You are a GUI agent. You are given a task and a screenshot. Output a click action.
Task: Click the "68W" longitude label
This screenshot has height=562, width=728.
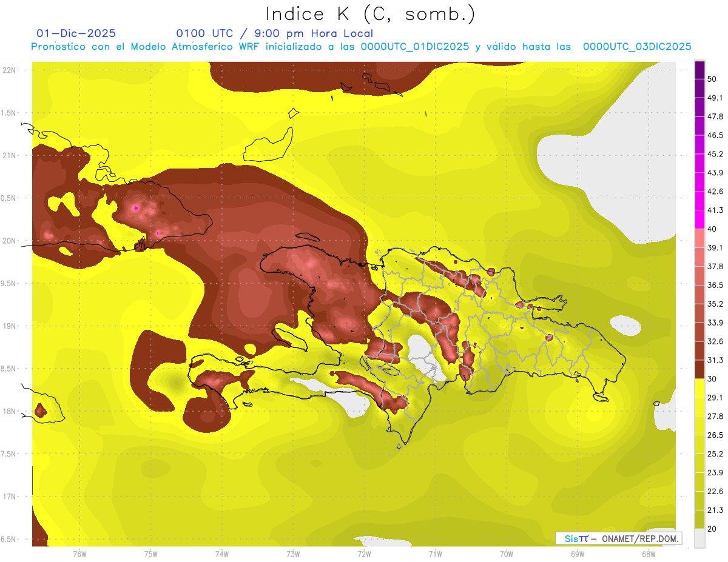[x=648, y=553]
